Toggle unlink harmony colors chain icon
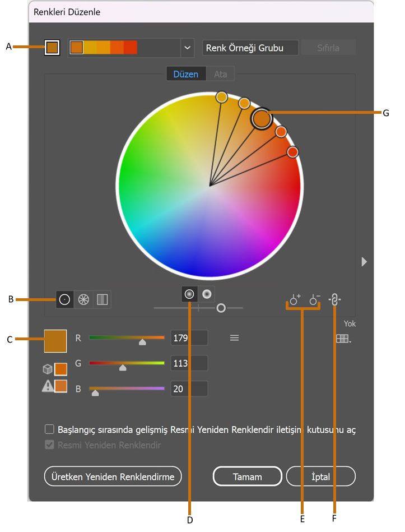This screenshot has width=405, height=532. point(334,300)
